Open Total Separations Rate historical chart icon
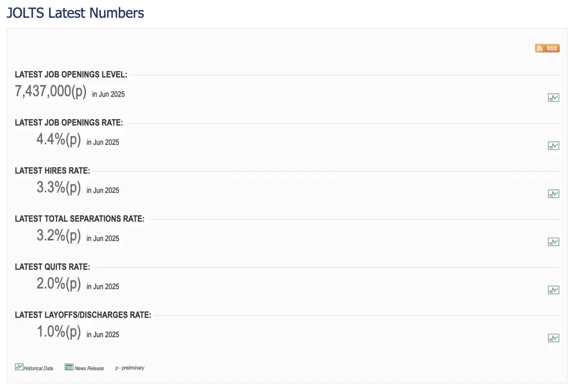 click(x=553, y=241)
